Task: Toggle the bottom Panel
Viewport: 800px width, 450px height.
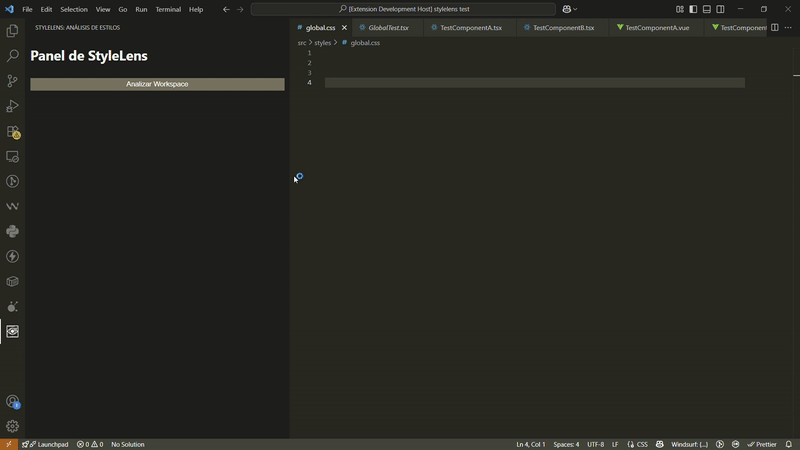Action: coord(707,9)
